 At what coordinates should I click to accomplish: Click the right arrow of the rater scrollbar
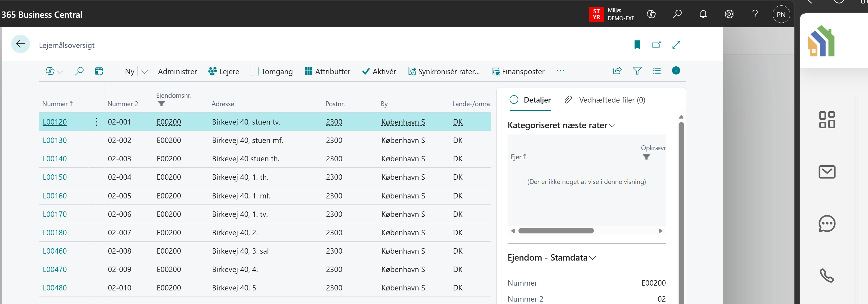[x=660, y=231]
